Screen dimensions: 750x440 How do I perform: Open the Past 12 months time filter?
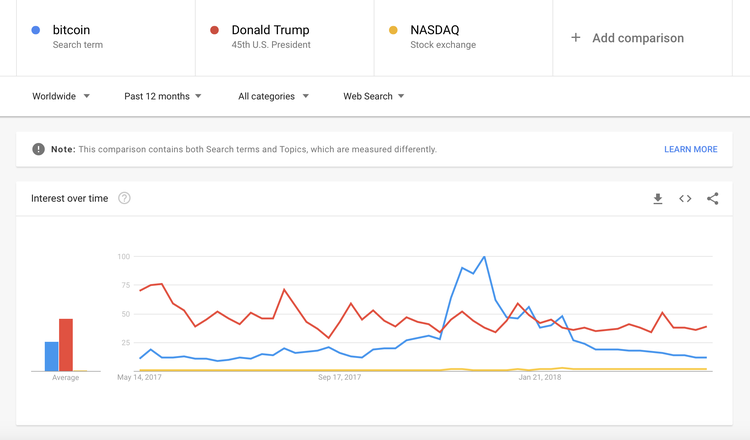pyautogui.click(x=163, y=96)
